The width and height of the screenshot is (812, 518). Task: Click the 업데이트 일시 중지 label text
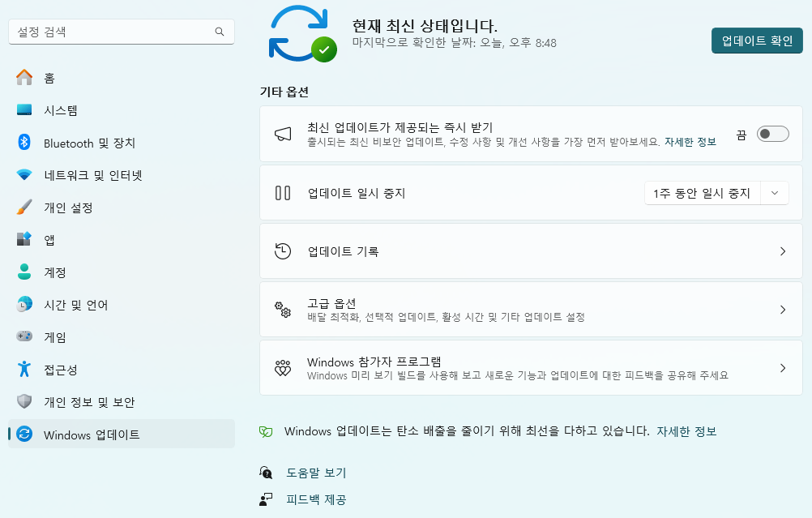[x=357, y=193]
